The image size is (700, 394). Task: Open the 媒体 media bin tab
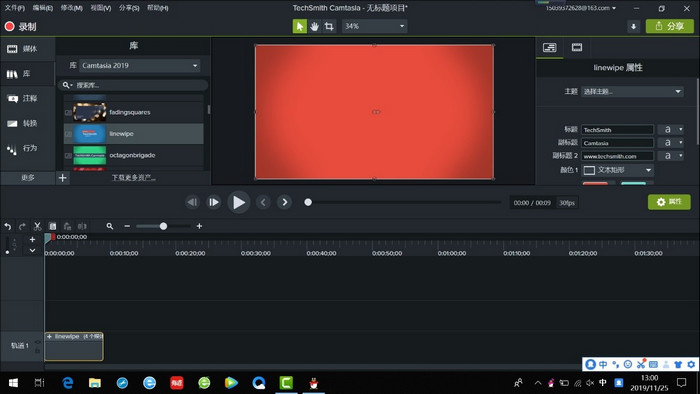pos(28,49)
